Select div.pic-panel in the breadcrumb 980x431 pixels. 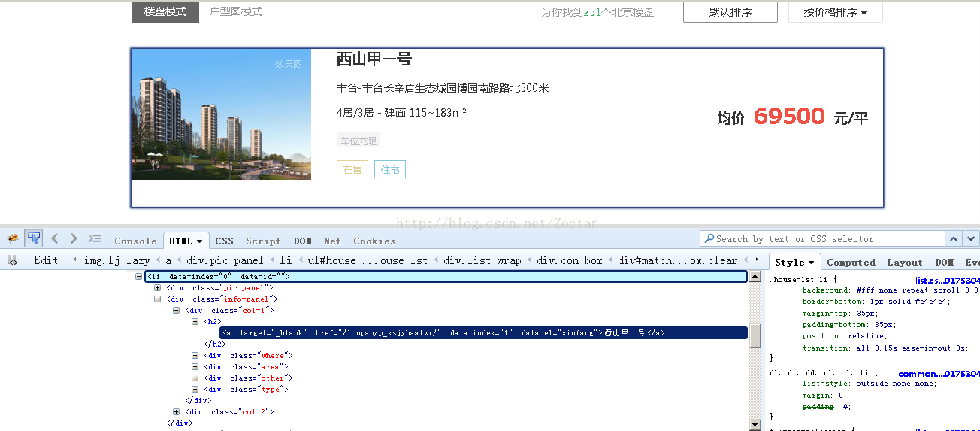click(x=225, y=260)
